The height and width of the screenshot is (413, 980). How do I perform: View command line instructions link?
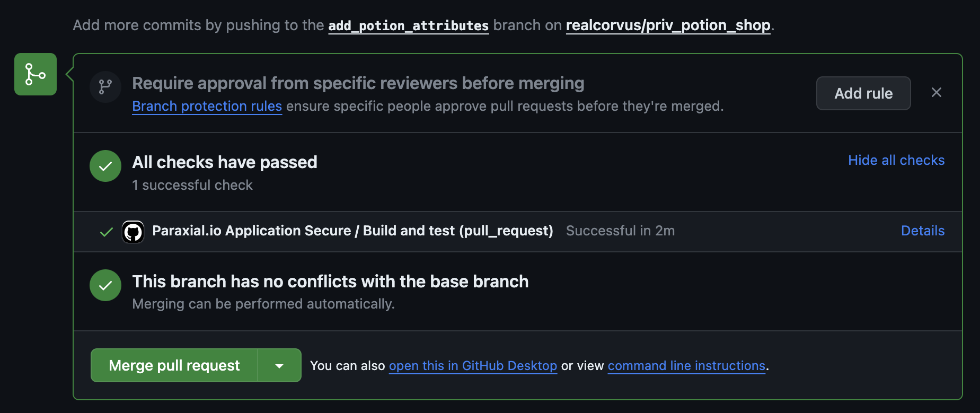(x=686, y=366)
